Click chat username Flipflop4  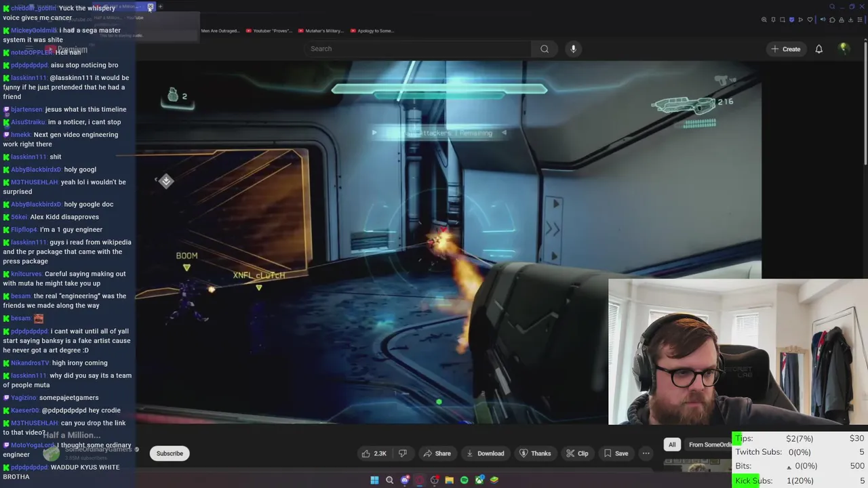tap(24, 230)
